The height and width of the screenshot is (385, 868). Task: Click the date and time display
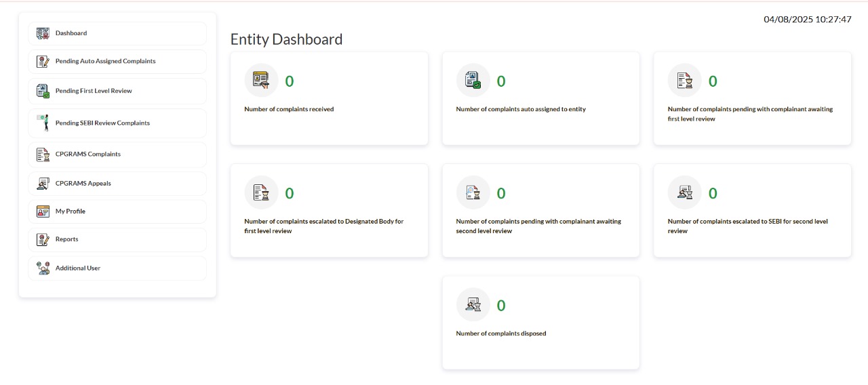(x=808, y=20)
